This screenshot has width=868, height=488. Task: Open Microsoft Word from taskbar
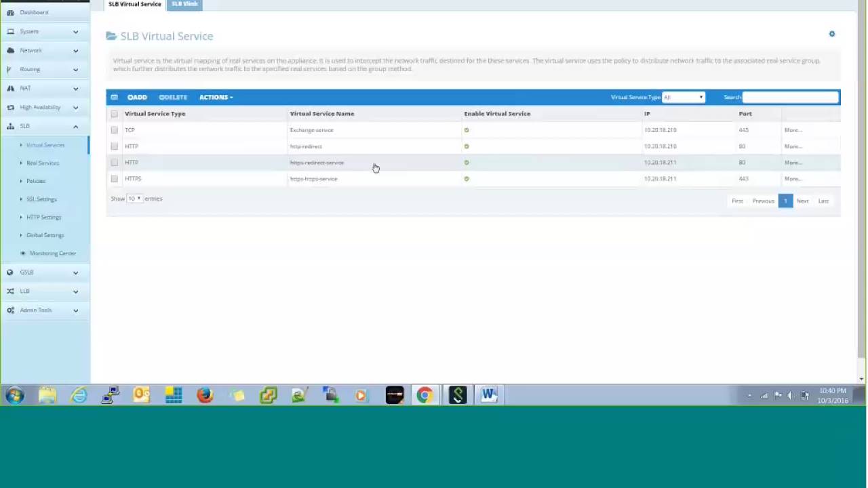tap(489, 394)
